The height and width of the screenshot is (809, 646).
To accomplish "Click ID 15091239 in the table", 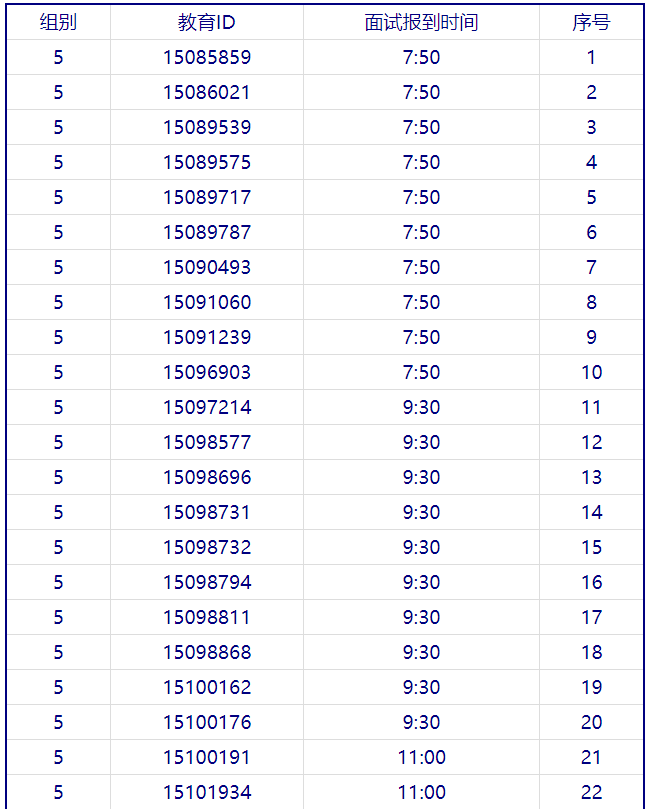I will pos(207,338).
